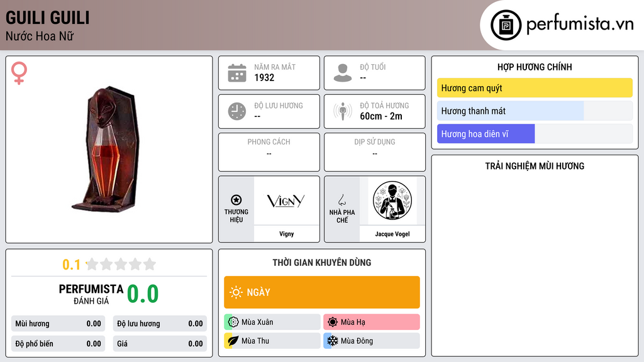The height and width of the screenshot is (362, 644).
Task: Click the snowflake icon for Mùa Đông
Action: [x=333, y=341]
